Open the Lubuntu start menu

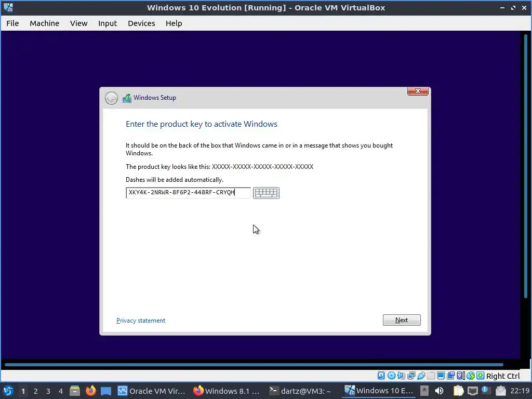tap(8, 391)
